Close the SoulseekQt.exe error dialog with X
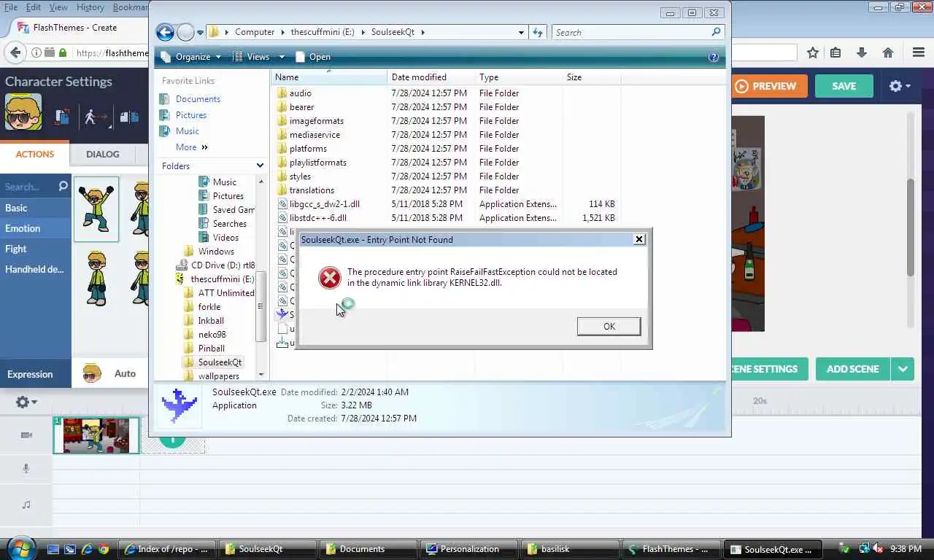This screenshot has height=560, width=934. (639, 239)
